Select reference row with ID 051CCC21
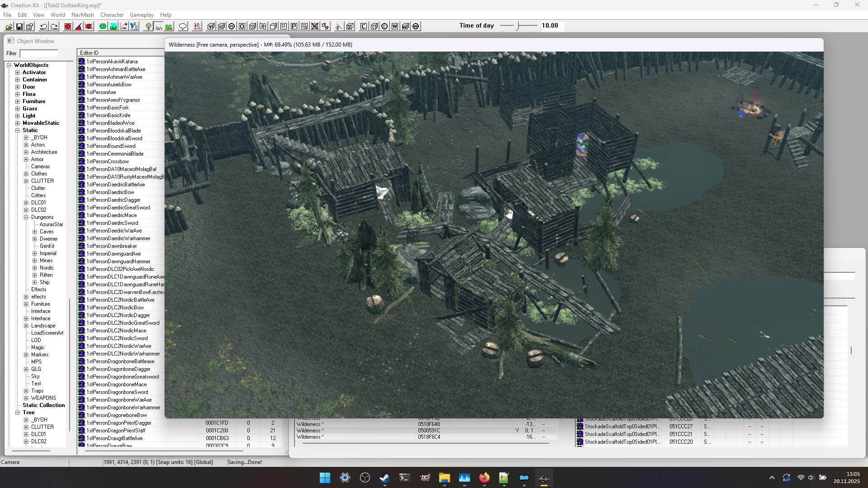 tap(711, 434)
